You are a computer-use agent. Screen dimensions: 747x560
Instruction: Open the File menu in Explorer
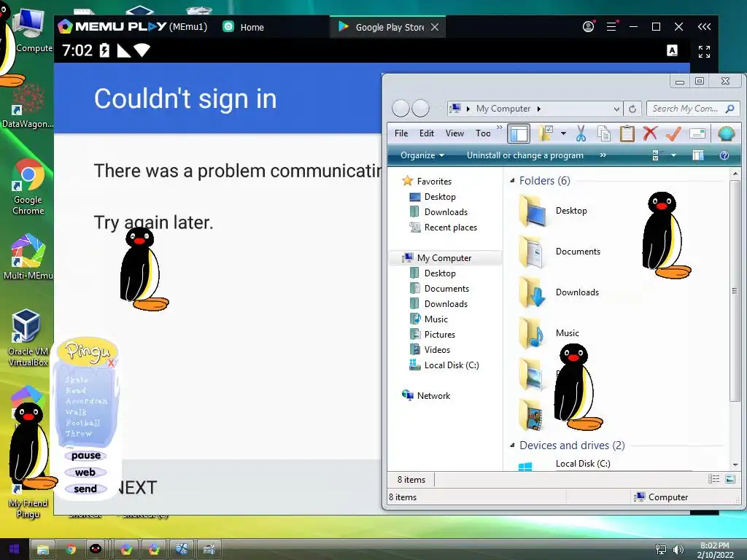point(401,133)
